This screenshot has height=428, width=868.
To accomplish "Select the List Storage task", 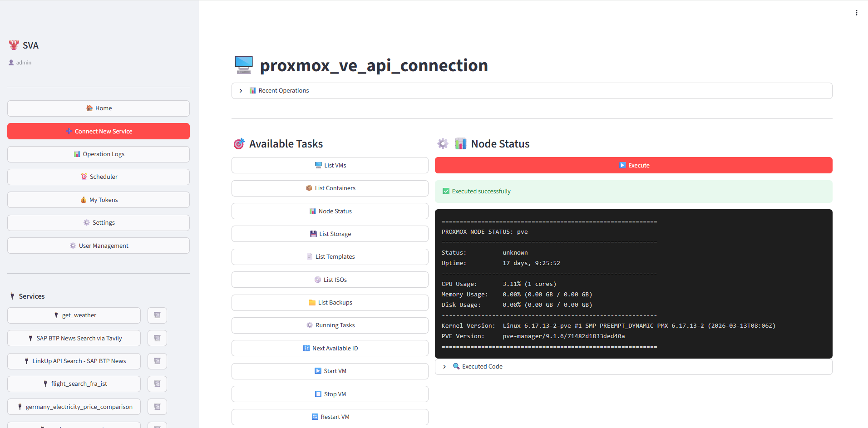I will 330,234.
